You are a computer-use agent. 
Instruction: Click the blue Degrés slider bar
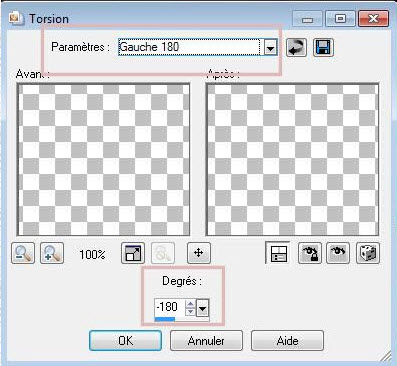165,319
